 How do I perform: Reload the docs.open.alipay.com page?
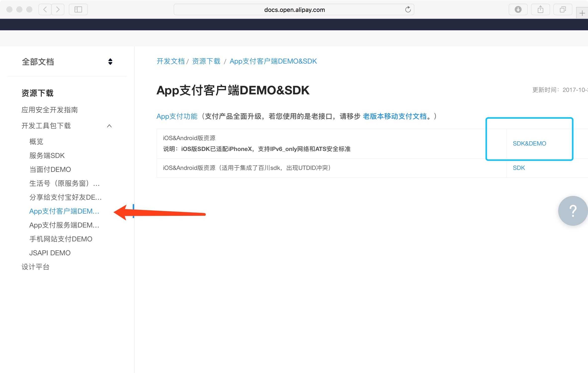[x=408, y=9]
